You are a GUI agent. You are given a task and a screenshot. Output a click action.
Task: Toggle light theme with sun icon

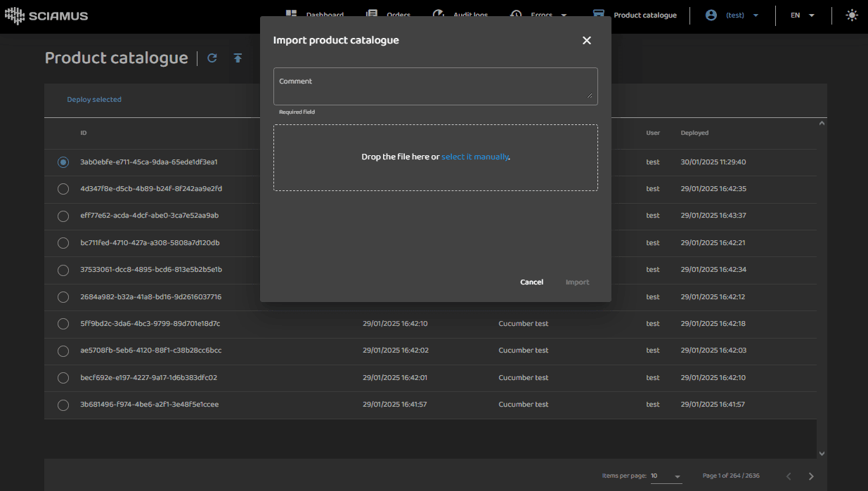(852, 15)
